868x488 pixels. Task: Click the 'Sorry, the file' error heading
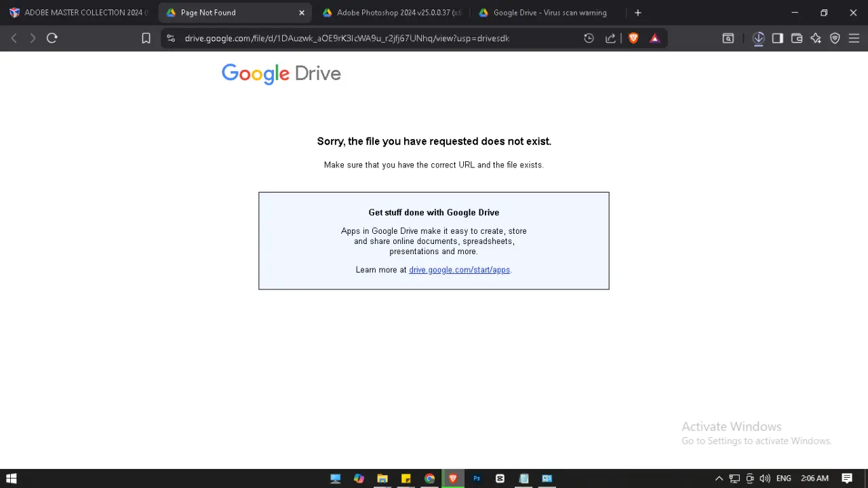click(434, 142)
